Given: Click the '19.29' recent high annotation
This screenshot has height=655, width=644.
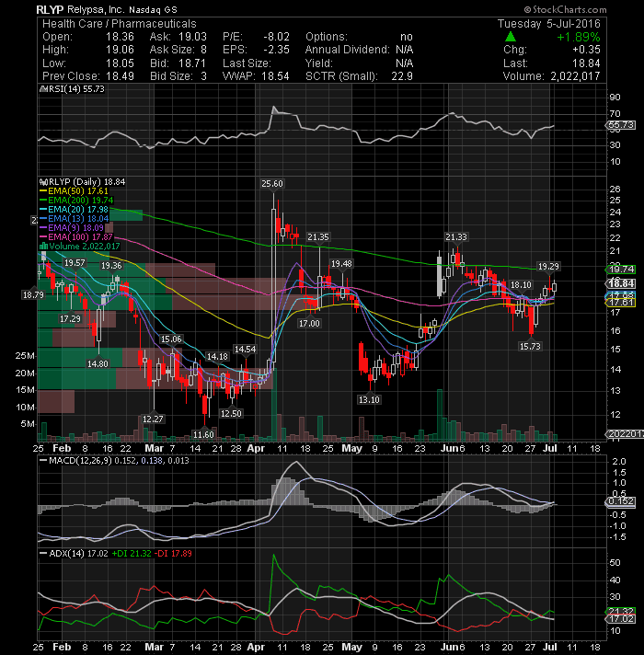Looking at the screenshot, I should [548, 266].
